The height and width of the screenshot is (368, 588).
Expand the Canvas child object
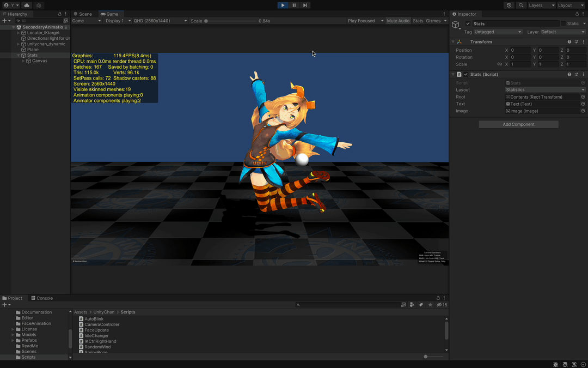coord(23,61)
